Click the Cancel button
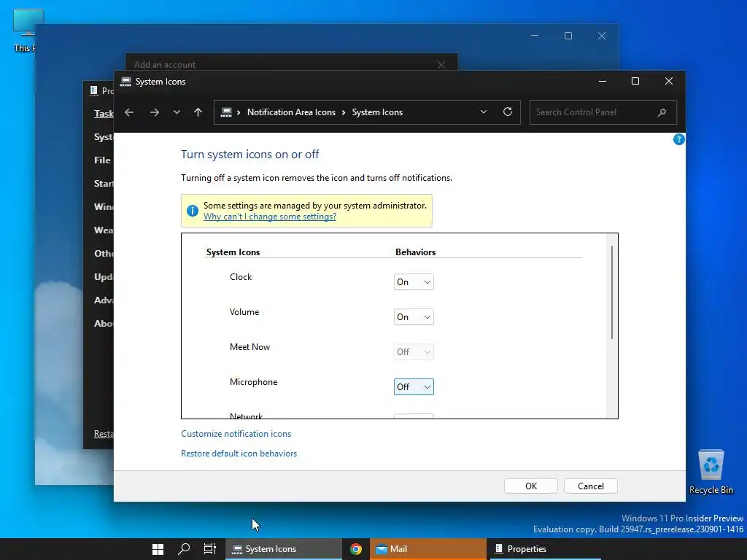The height and width of the screenshot is (560, 747). click(x=591, y=486)
